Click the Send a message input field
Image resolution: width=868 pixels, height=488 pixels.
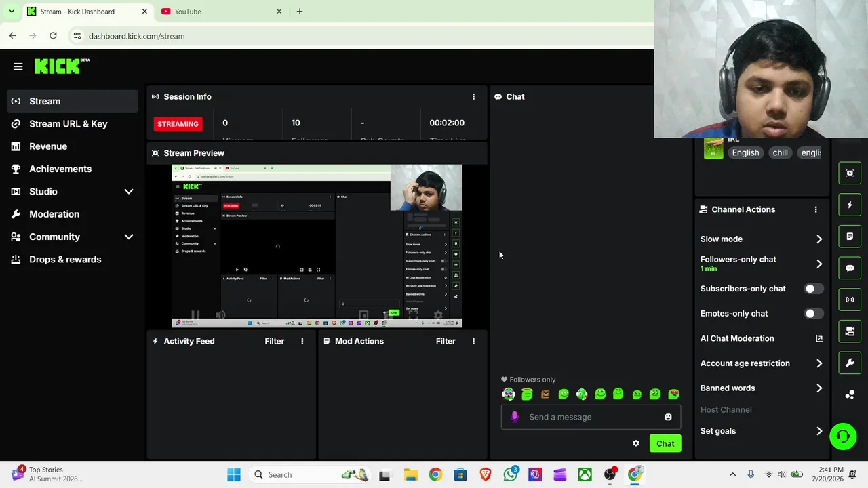coord(590,417)
